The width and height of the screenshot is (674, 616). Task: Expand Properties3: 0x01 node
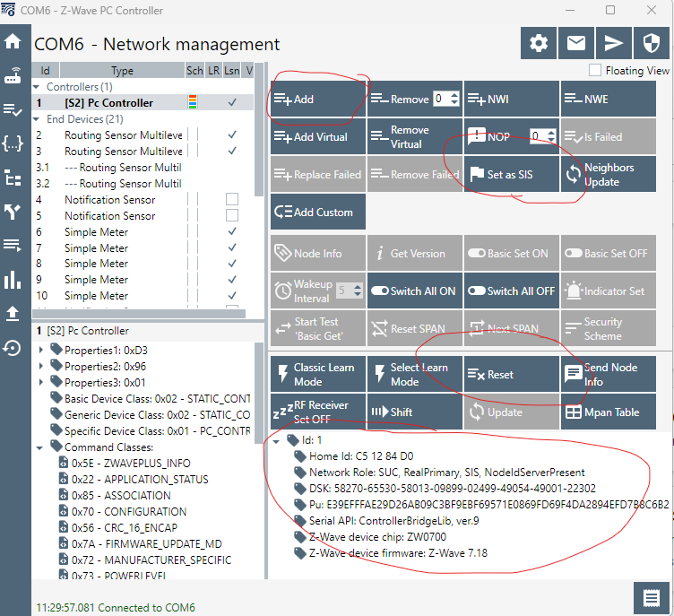[41, 382]
